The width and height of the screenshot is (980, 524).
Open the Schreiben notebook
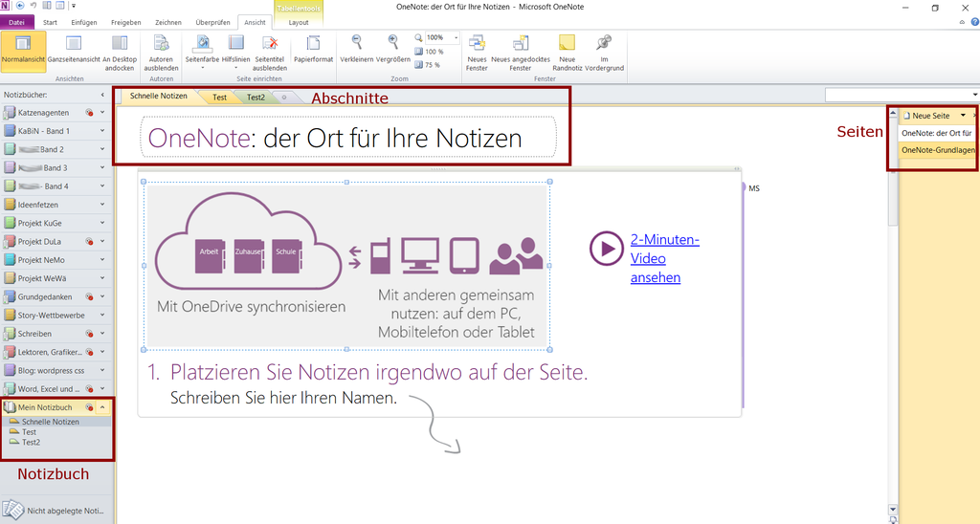[x=35, y=334]
